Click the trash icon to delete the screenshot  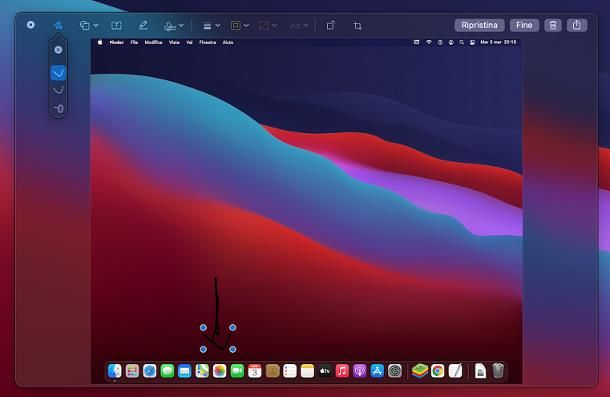[x=553, y=25]
